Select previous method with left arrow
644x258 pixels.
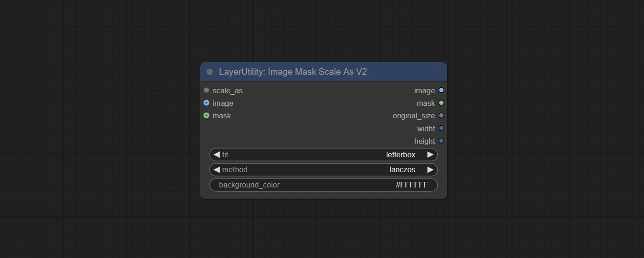coord(217,170)
